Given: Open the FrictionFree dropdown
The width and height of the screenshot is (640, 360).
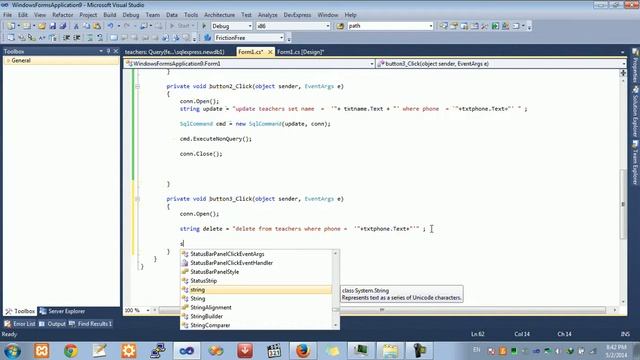Looking at the screenshot, I should pyautogui.click(x=281, y=38).
